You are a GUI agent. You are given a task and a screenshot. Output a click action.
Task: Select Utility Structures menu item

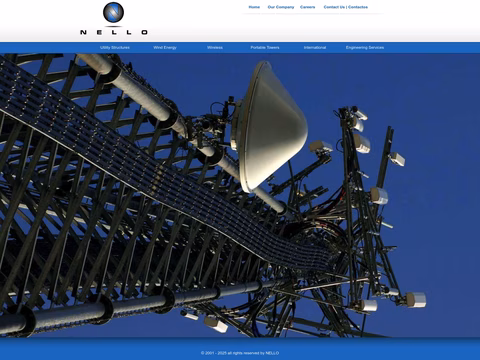point(115,48)
